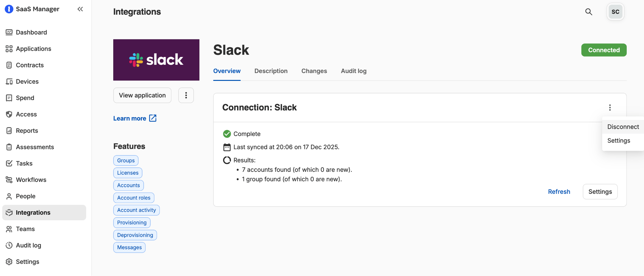Image resolution: width=644 pixels, height=276 pixels.
Task: Switch to the Overview tab
Action: point(227,71)
